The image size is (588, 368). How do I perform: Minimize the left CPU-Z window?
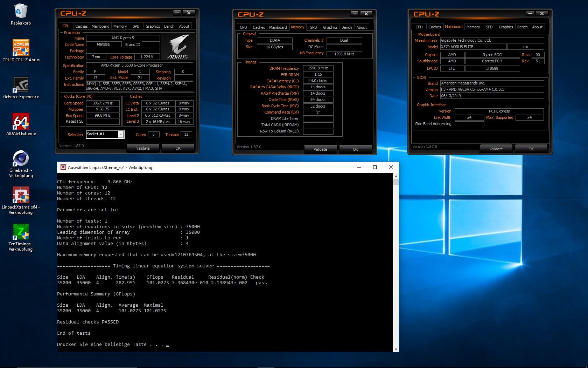point(177,13)
